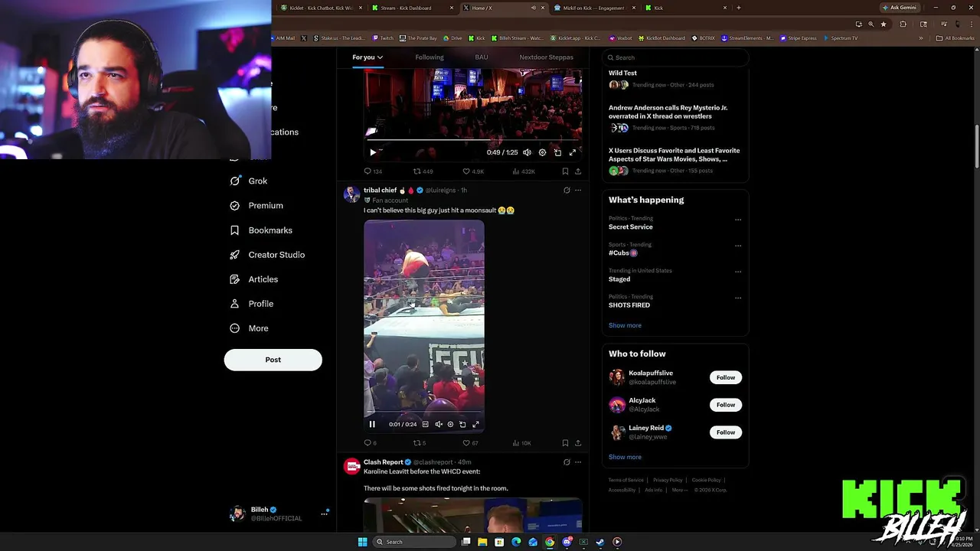Expand the For you feed dropdown
This screenshot has width=980, height=551.
[367, 57]
